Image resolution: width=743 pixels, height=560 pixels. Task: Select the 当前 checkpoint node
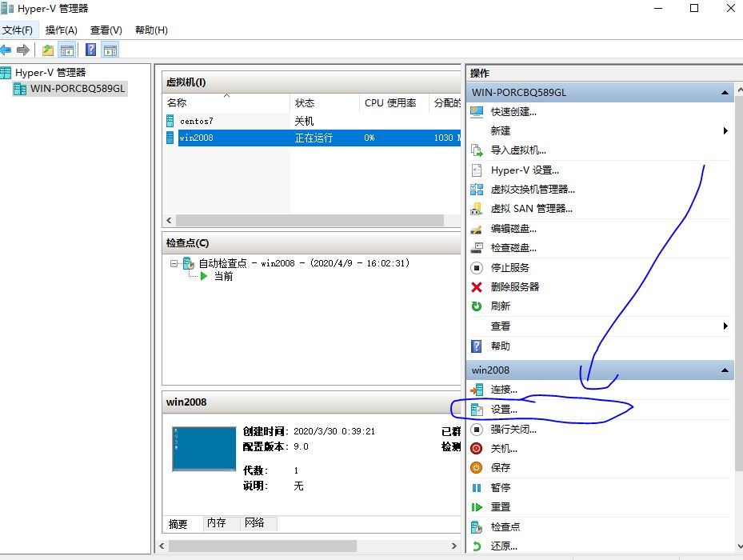[x=223, y=277]
